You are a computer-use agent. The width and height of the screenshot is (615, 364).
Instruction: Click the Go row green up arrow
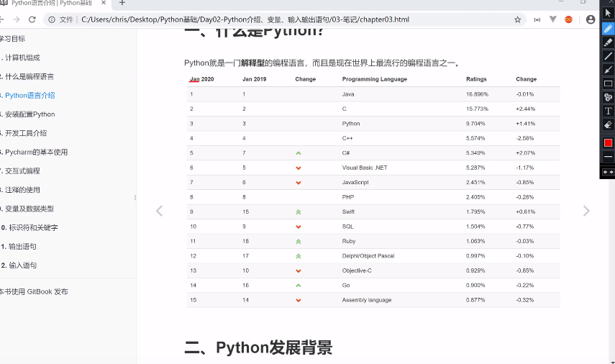[x=299, y=286]
